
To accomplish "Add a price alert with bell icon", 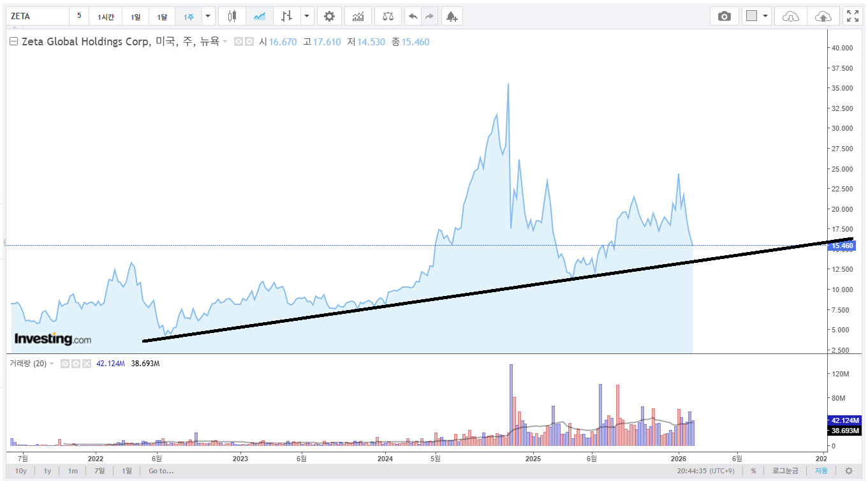I will (x=452, y=17).
